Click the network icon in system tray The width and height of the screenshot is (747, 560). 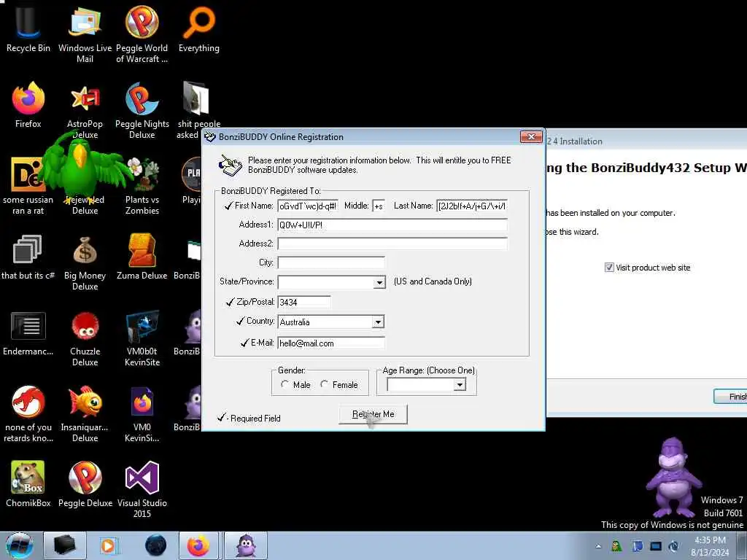click(x=656, y=546)
